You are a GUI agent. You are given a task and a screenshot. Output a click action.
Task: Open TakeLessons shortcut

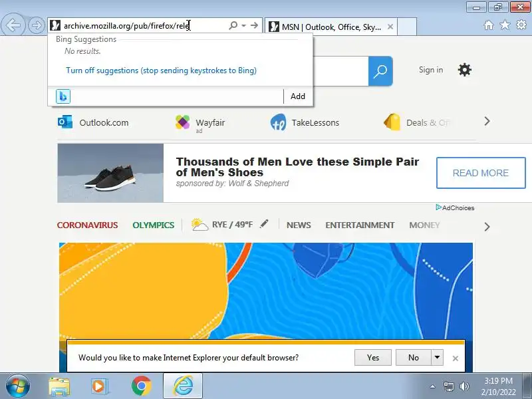tap(315, 122)
